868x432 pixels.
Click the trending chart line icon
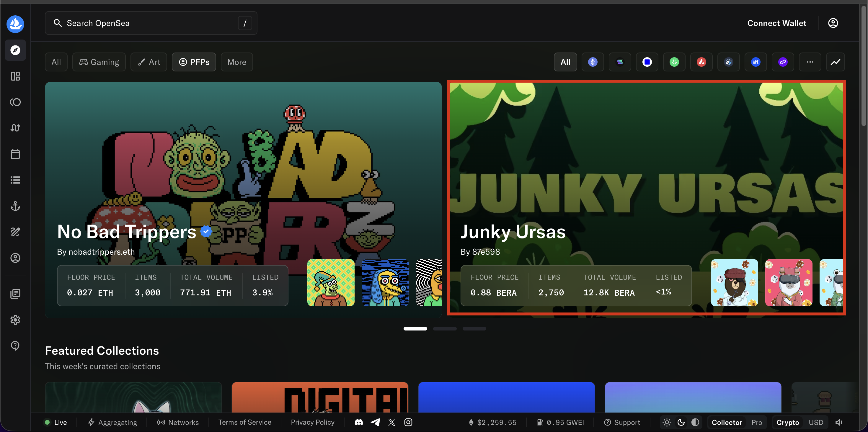point(835,62)
